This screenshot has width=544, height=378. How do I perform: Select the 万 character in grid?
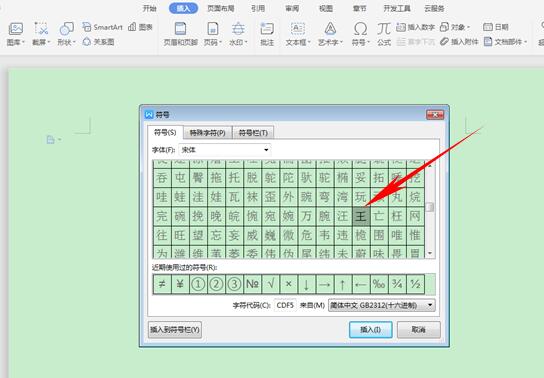(306, 217)
